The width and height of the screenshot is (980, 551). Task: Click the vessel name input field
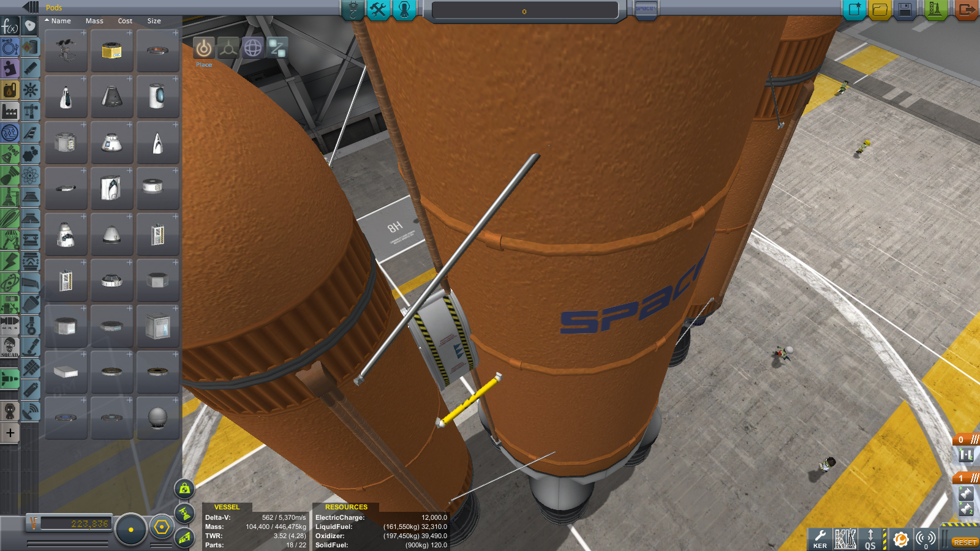525,11
